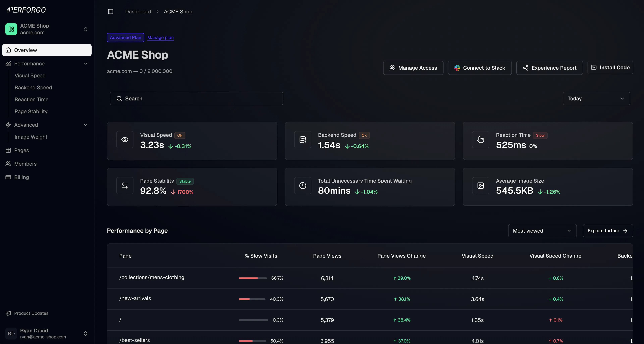Image resolution: width=644 pixels, height=344 pixels.
Task: Click the RD user avatar
Action: [x=11, y=333]
